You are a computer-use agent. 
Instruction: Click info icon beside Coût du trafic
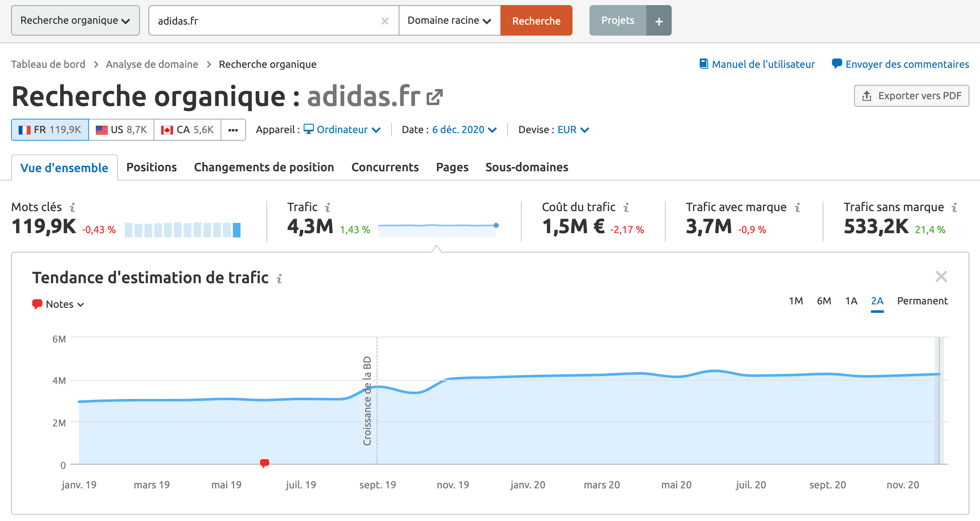(626, 207)
